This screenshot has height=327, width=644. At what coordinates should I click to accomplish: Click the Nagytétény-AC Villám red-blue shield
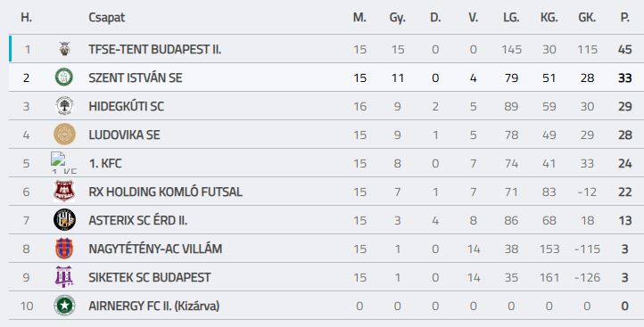point(64,249)
